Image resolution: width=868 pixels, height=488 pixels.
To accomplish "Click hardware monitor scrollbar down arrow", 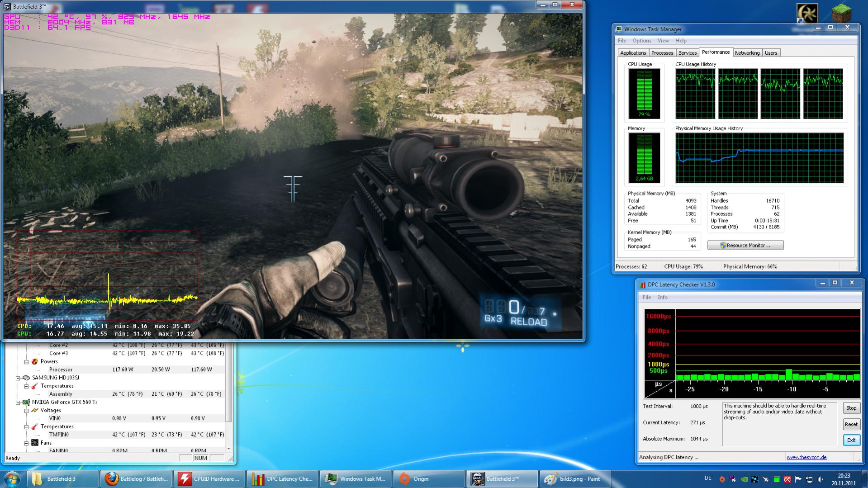I will coord(229,449).
